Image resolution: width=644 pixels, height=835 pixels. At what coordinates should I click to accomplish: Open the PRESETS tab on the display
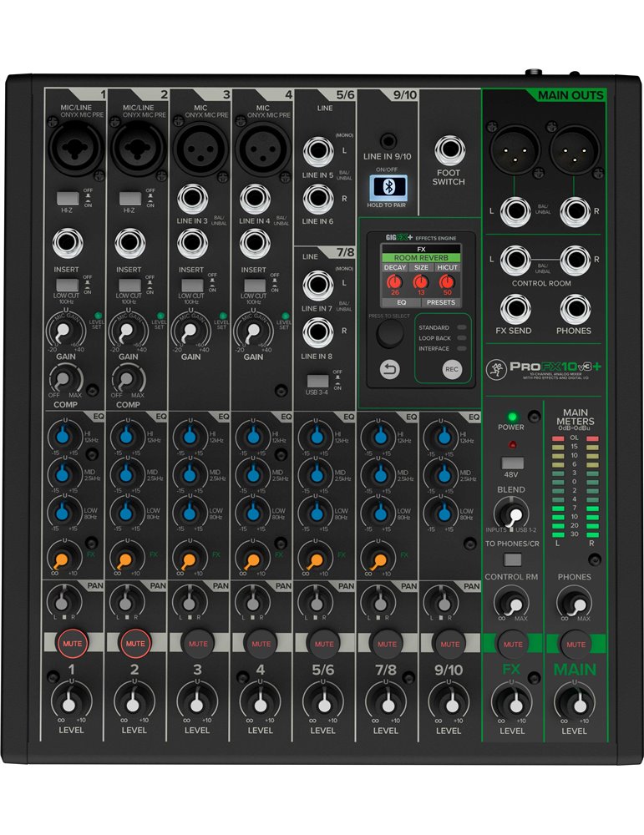[x=441, y=302]
